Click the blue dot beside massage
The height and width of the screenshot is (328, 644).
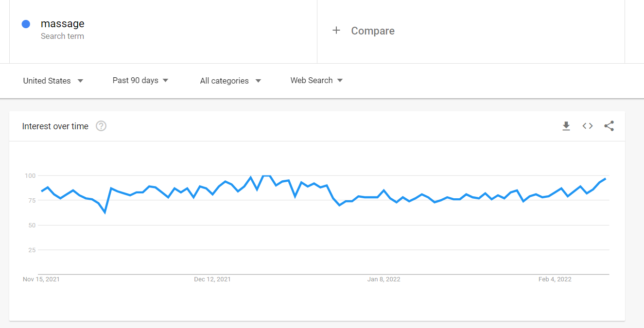26,24
